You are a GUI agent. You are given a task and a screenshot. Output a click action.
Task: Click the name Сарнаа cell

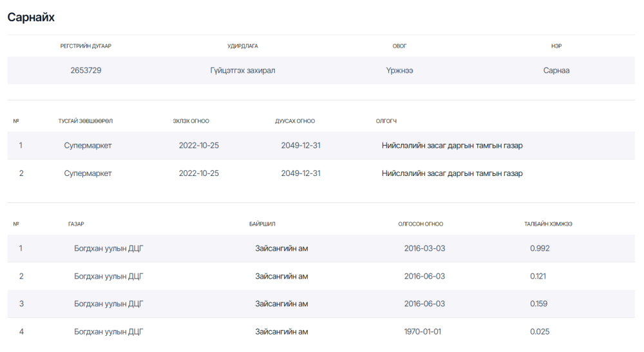pos(556,70)
